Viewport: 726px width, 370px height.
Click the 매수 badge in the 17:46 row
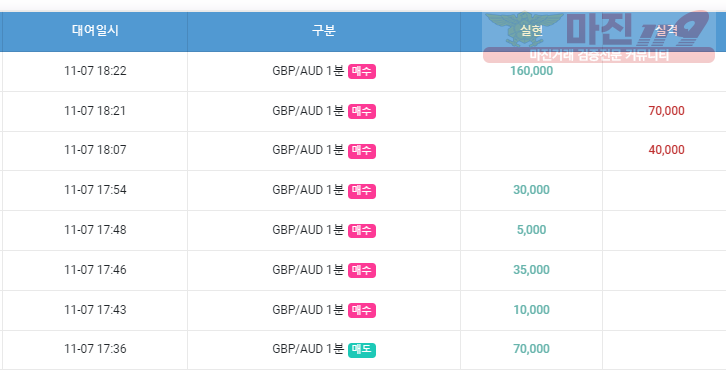tap(362, 270)
